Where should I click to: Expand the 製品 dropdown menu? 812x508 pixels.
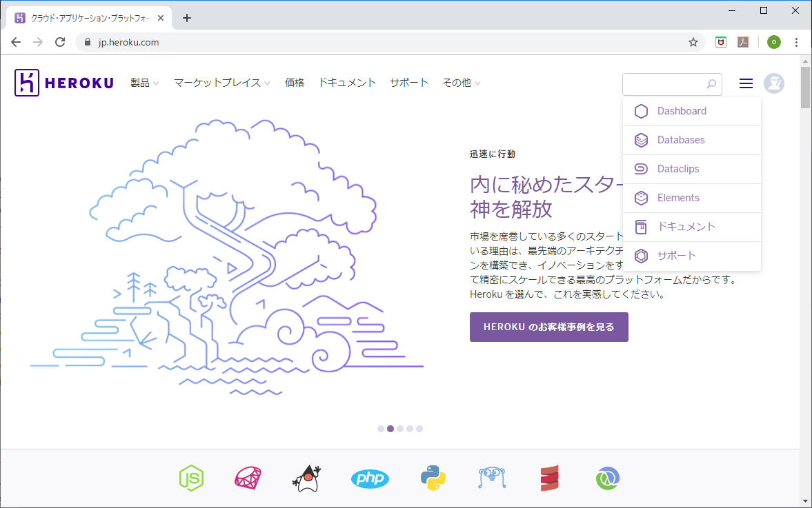pos(144,83)
